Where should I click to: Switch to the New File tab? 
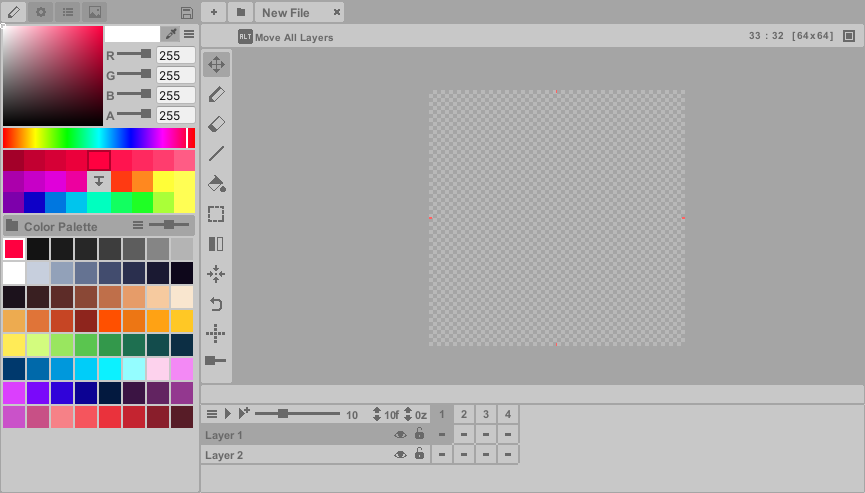click(287, 13)
